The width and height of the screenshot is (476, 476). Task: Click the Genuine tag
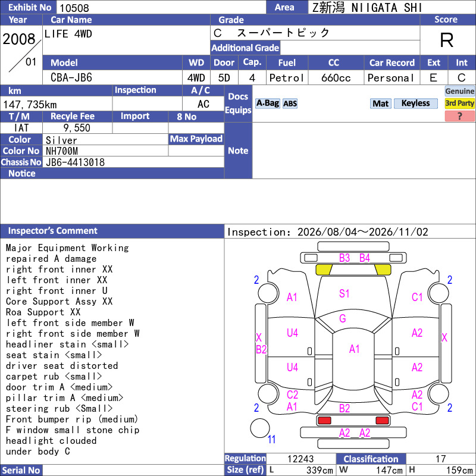pyautogui.click(x=459, y=91)
